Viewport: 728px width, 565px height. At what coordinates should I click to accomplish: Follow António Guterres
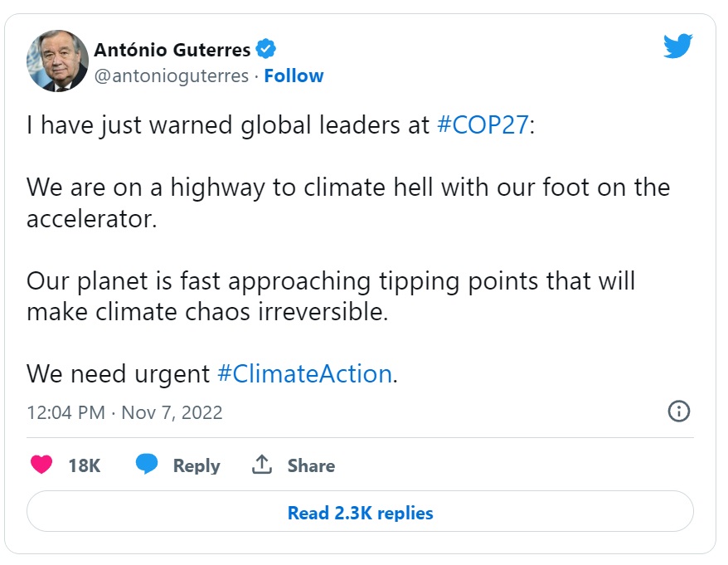[294, 75]
